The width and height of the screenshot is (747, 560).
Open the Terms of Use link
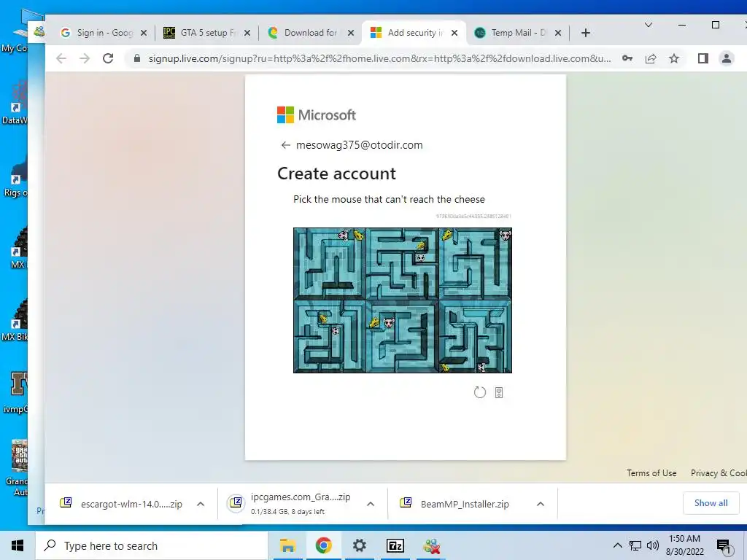pos(651,472)
